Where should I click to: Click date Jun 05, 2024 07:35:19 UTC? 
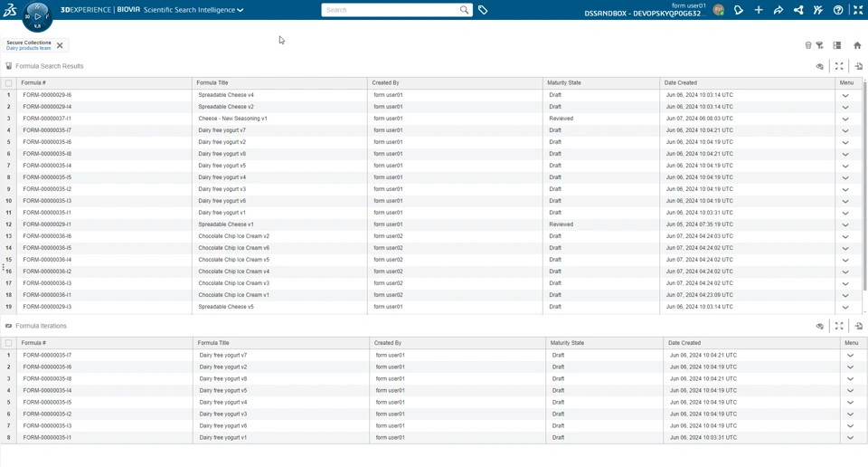[x=699, y=224]
